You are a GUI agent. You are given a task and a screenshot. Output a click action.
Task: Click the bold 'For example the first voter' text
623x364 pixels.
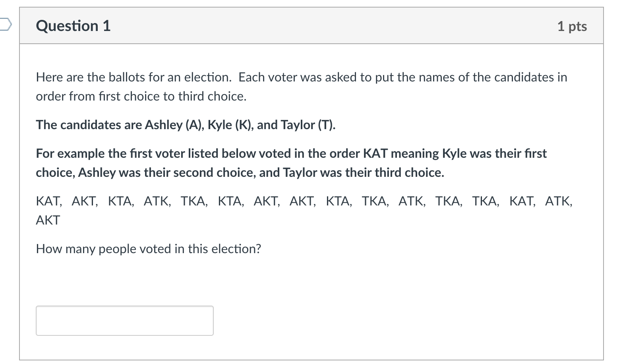(291, 163)
